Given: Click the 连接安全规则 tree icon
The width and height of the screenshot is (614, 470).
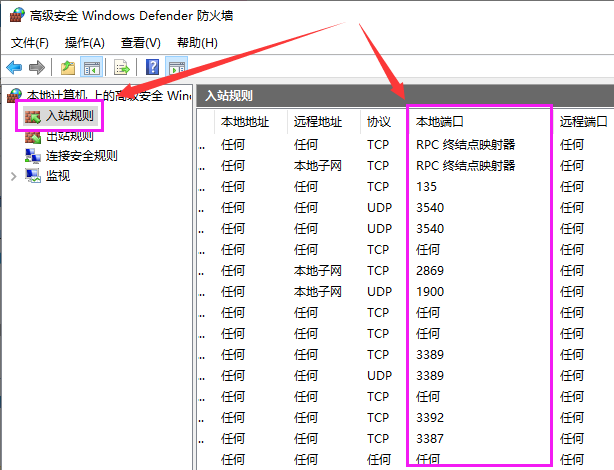Looking at the screenshot, I should tap(33, 155).
